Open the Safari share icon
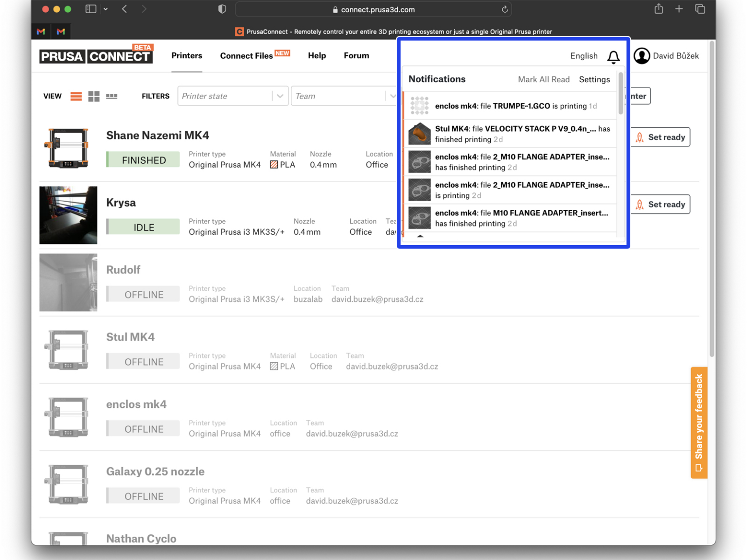The width and height of the screenshot is (747, 560). pyautogui.click(x=658, y=9)
